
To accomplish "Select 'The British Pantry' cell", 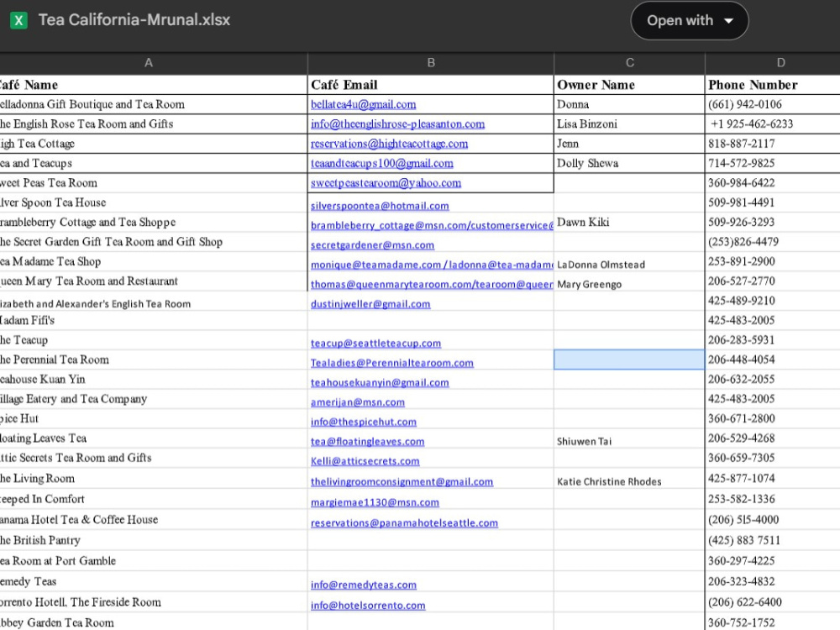I will (154, 540).
